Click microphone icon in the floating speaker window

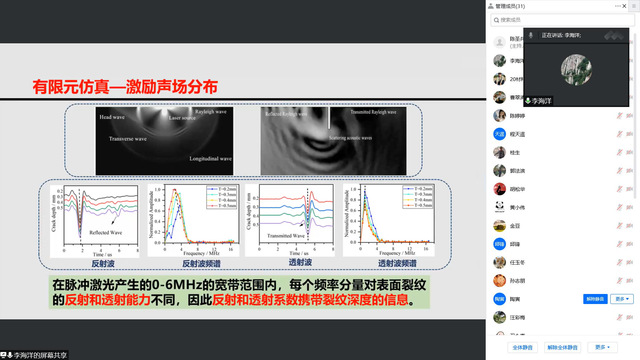pos(531,36)
